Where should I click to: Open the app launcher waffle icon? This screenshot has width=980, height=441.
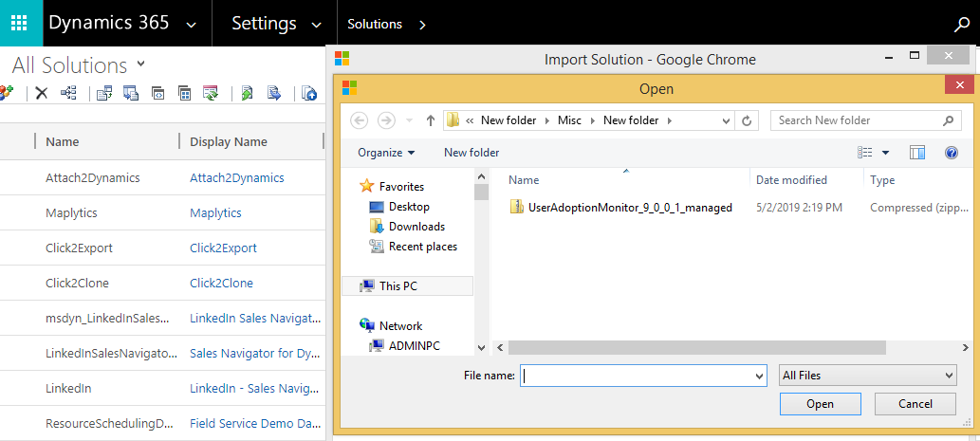[19, 23]
